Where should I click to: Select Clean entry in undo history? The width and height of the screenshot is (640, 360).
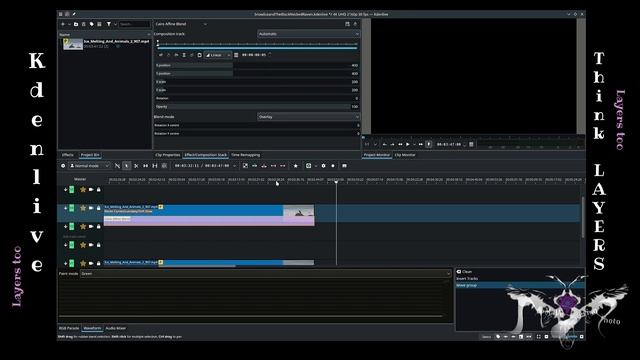(x=520, y=271)
